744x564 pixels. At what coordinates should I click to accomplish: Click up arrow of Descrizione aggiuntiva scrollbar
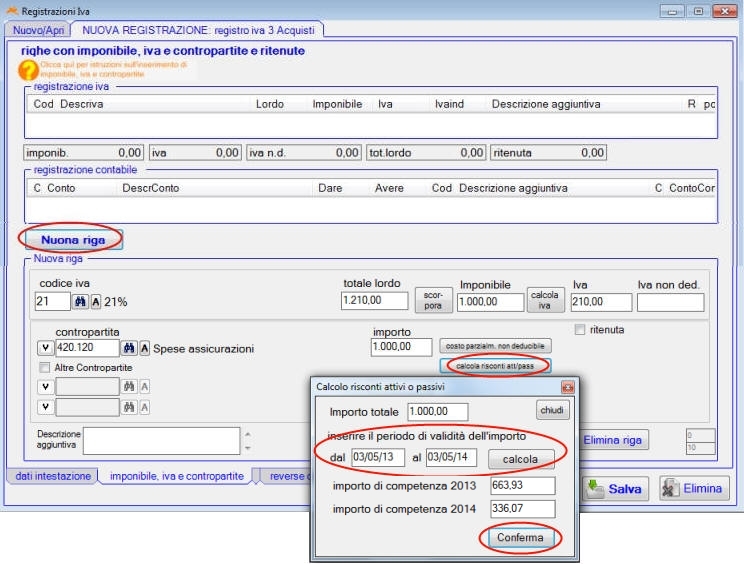tap(248, 434)
